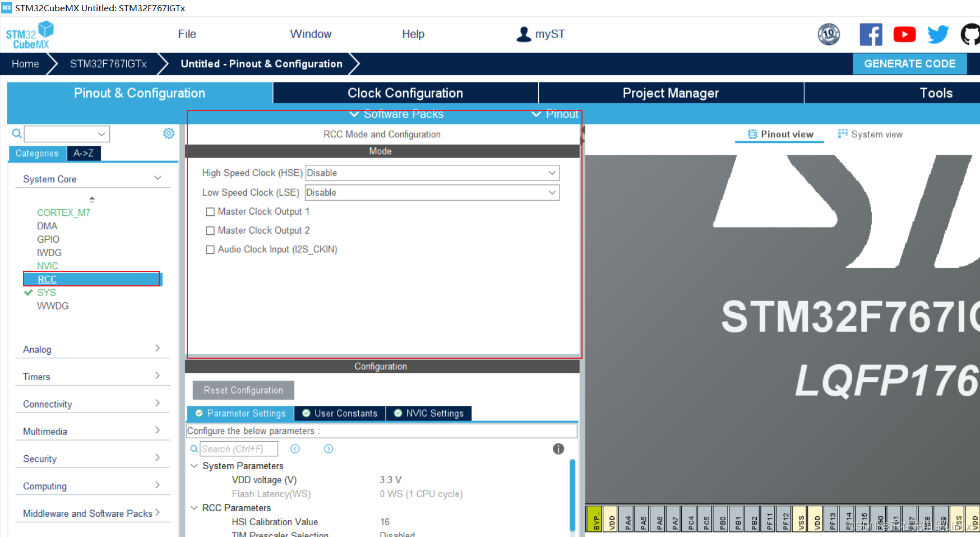Select IWDG in System Core
Viewport: 980px width, 537px height.
[x=49, y=253]
